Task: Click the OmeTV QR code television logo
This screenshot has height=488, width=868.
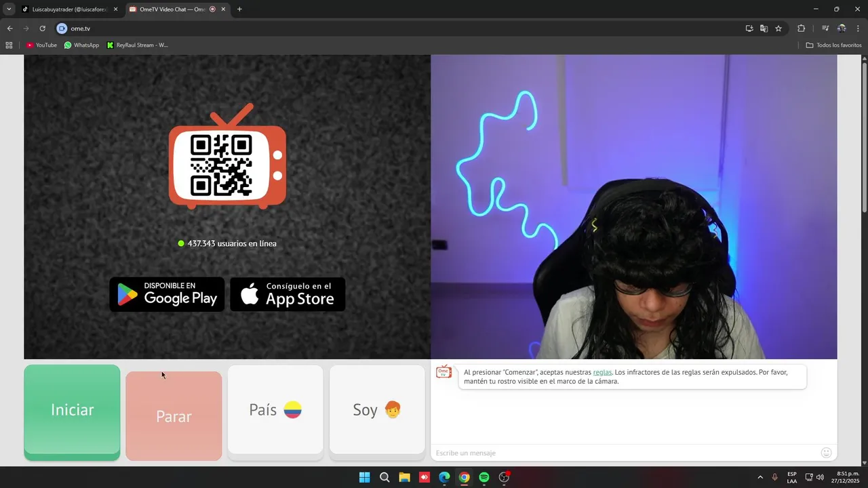Action: pos(227,157)
